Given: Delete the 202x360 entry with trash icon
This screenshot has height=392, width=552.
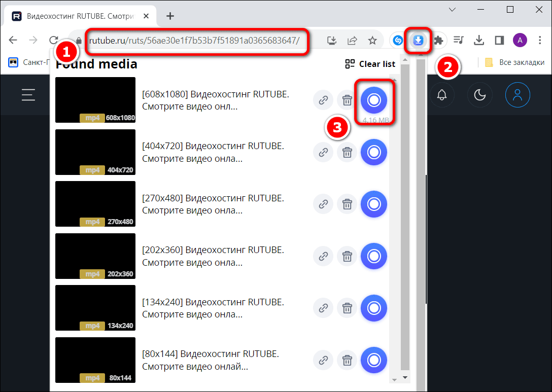Looking at the screenshot, I should tap(347, 256).
